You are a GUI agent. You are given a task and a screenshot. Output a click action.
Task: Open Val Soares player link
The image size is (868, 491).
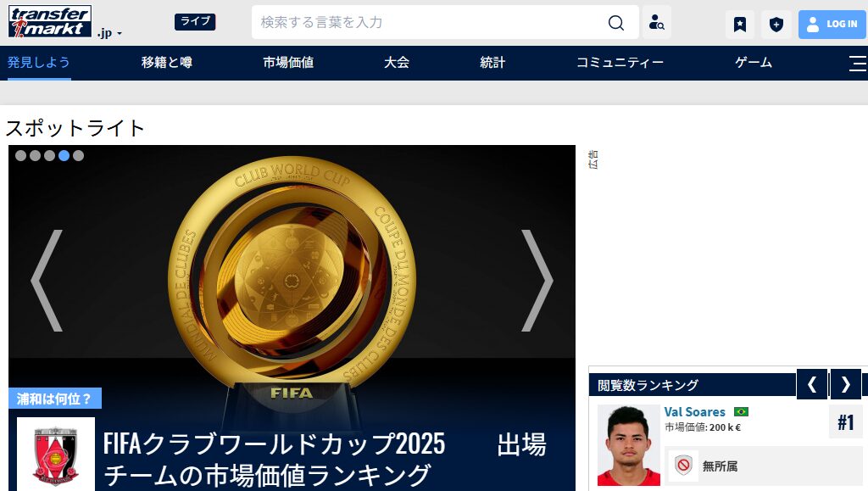pos(694,412)
